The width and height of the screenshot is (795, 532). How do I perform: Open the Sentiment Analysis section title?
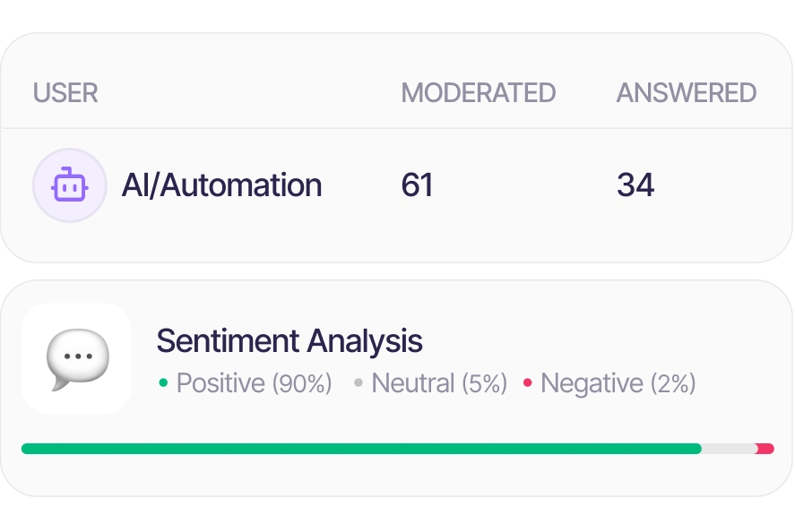tap(289, 341)
